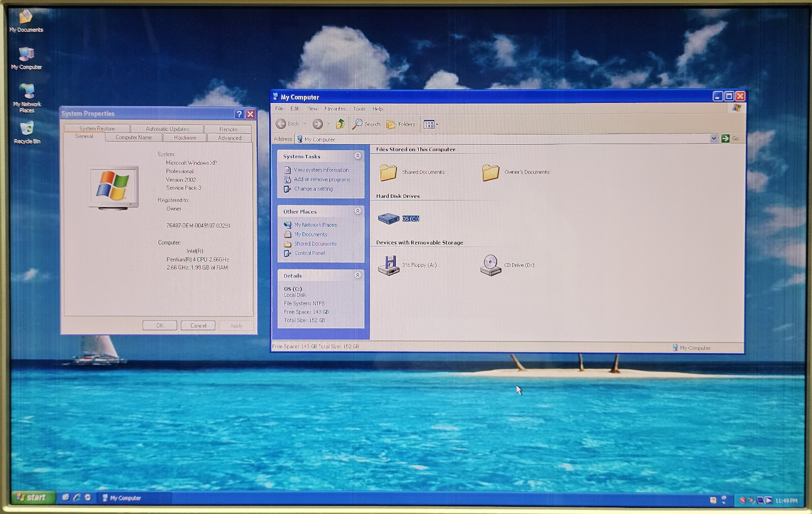Click the Start button
Image resolution: width=812 pixels, height=514 pixels.
click(x=32, y=497)
